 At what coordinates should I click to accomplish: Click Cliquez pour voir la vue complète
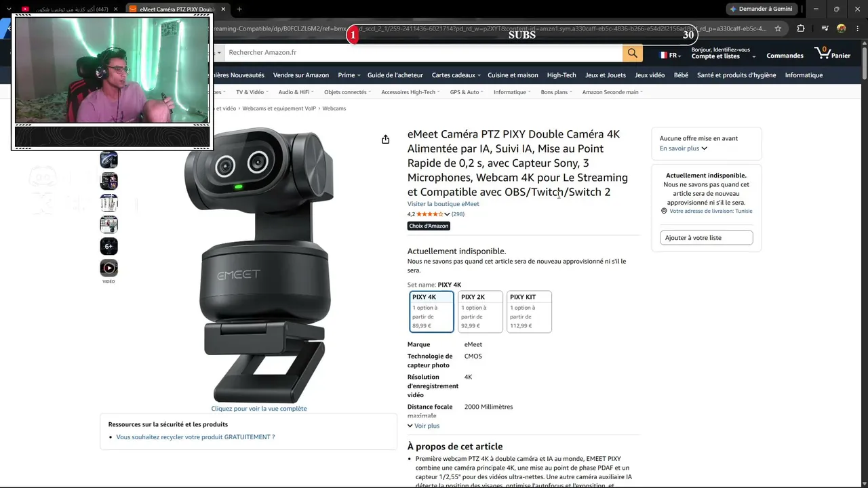click(x=259, y=409)
